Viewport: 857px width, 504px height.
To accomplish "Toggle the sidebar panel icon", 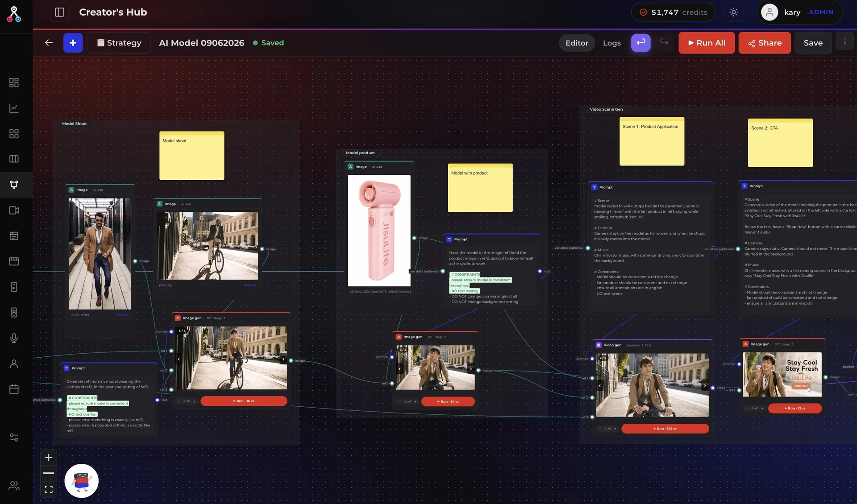I will tap(59, 12).
